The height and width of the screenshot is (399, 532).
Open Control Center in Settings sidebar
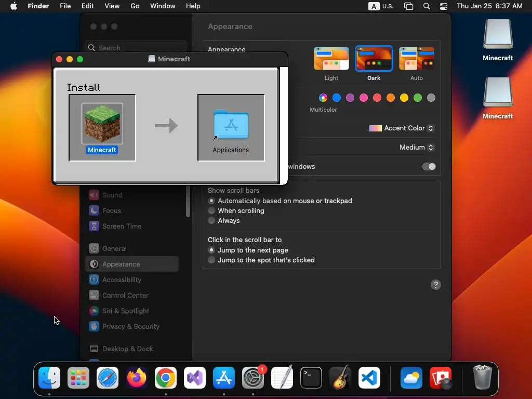(x=132, y=296)
